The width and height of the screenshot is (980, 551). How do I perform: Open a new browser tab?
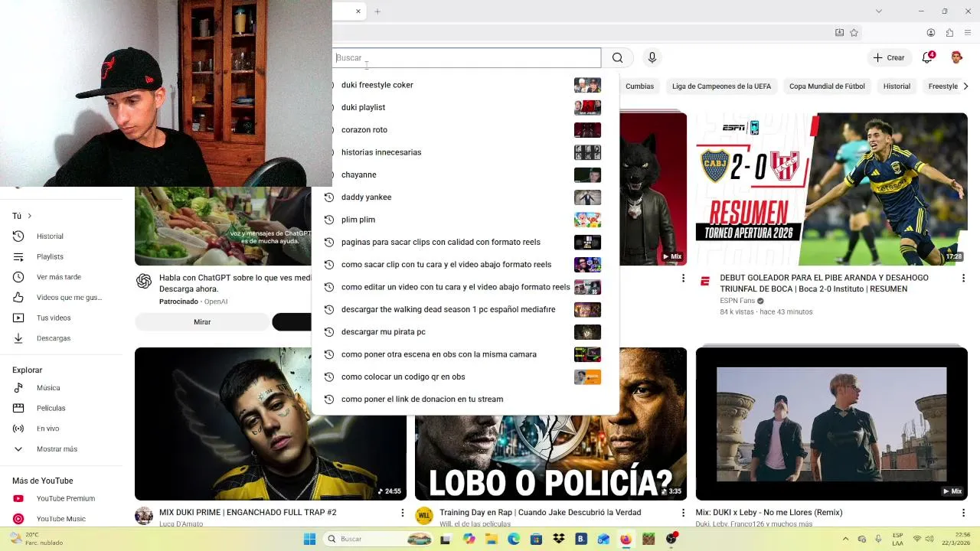377,11
